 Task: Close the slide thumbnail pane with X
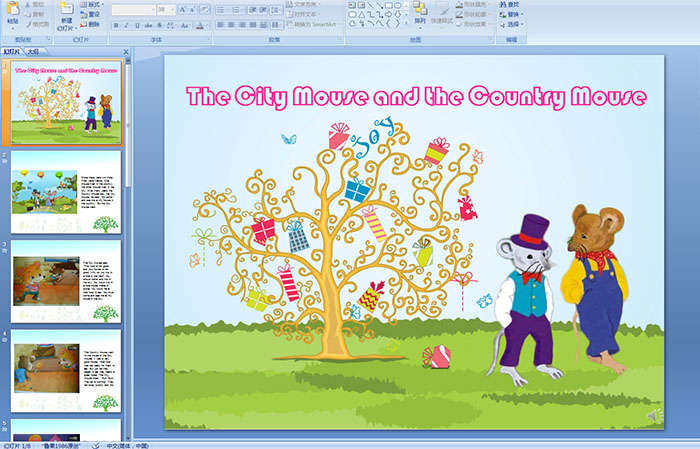[x=126, y=51]
